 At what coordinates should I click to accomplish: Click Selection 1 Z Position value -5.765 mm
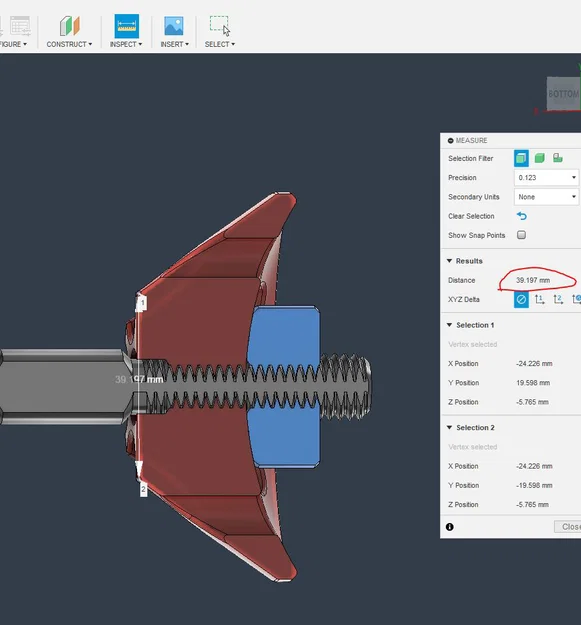532,402
